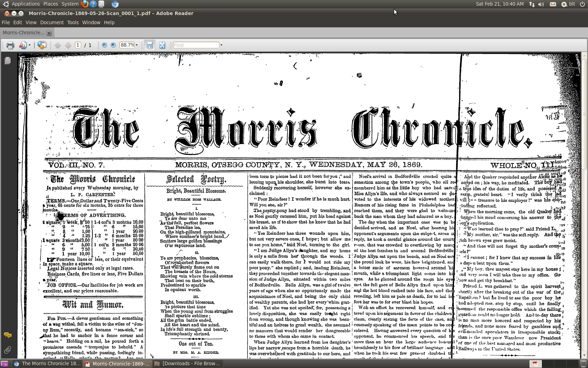Click the scrollbar up arrow
Viewport: 588px width, 368px height.
pos(584,55)
